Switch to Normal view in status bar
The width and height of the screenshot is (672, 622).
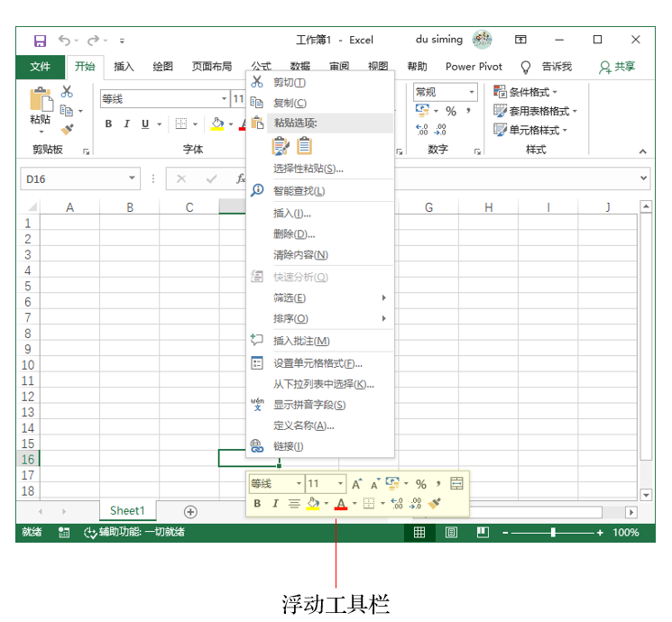[419, 533]
